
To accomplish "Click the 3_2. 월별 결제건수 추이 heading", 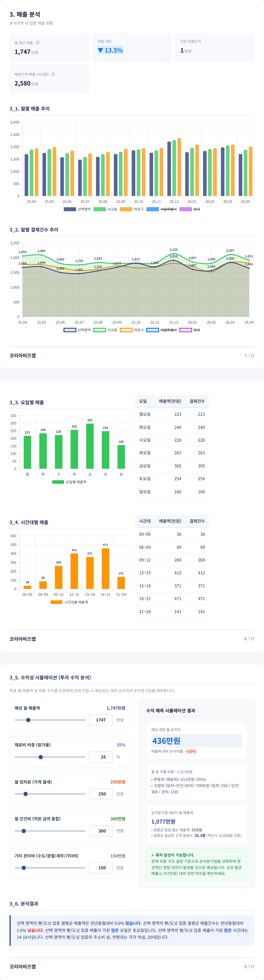I will click(34, 229).
